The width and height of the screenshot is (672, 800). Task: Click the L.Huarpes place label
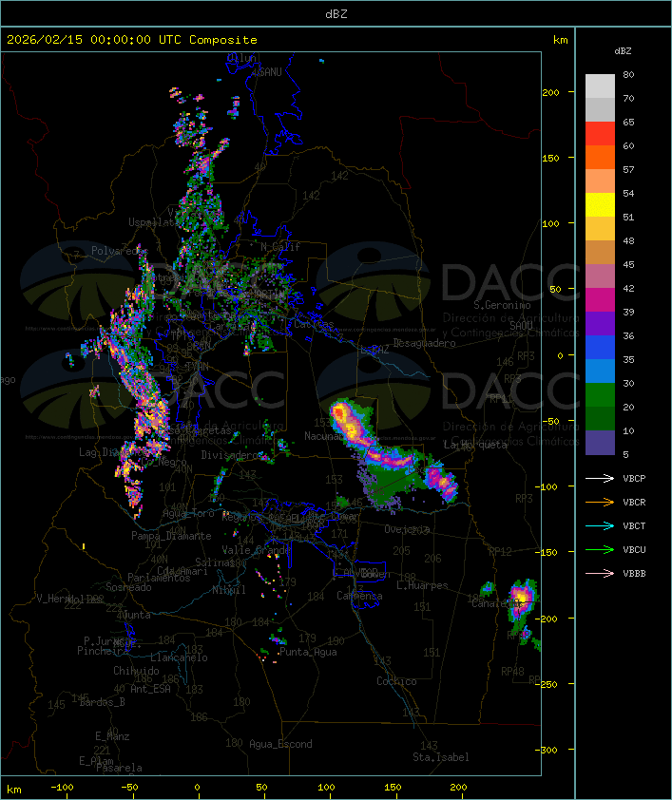pos(422,585)
